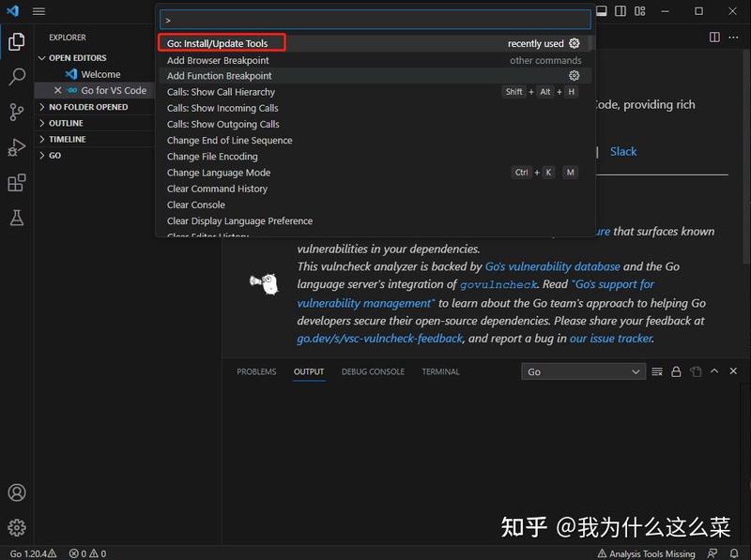751x560 pixels.
Task: Select Clear Console command
Action: tap(375, 204)
